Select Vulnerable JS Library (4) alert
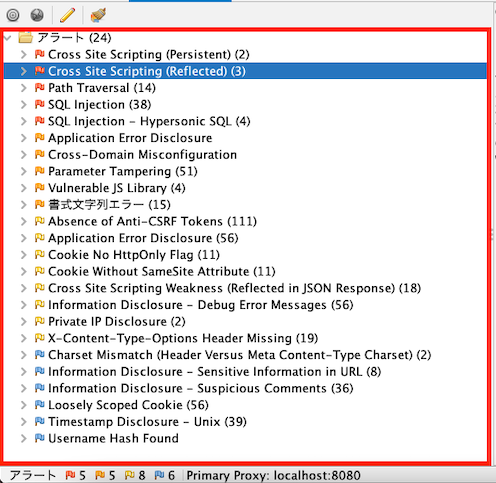 click(117, 188)
